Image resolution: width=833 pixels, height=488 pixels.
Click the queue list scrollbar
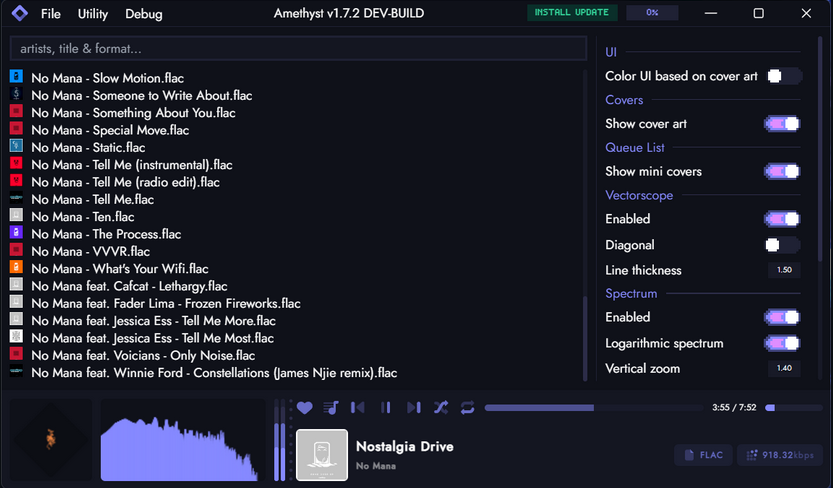pos(585,338)
